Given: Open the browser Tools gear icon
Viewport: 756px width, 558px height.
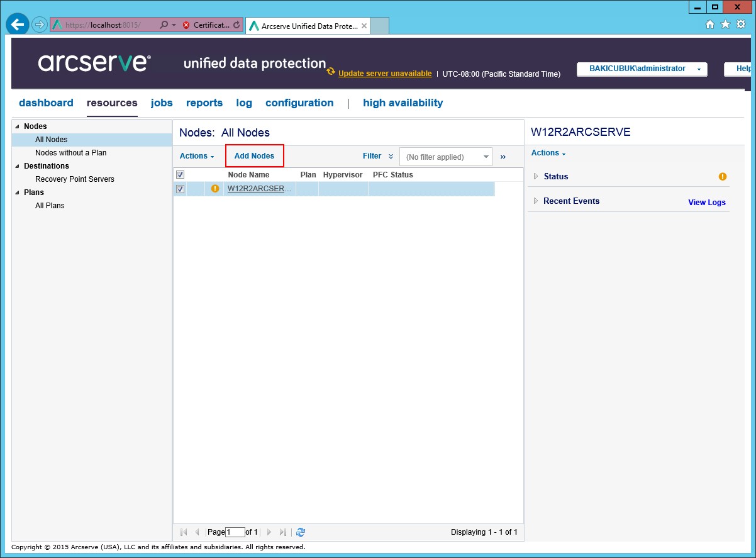Looking at the screenshot, I should tap(741, 25).
